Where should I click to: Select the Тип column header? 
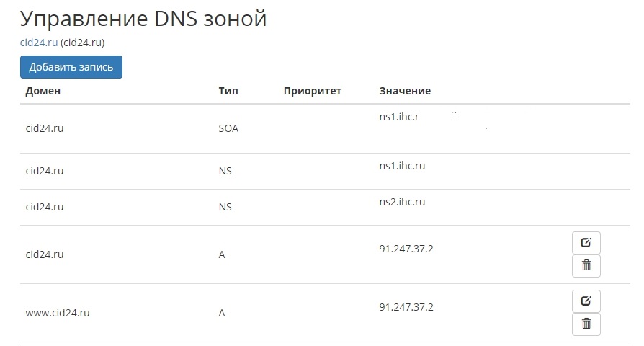coord(228,91)
